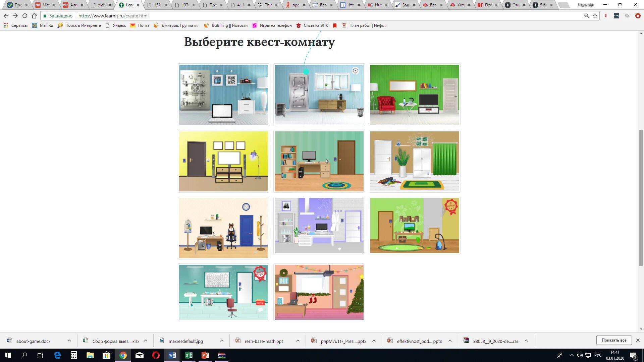Select the brown room with green curtain
The image size is (644, 362).
pyautogui.click(x=415, y=161)
